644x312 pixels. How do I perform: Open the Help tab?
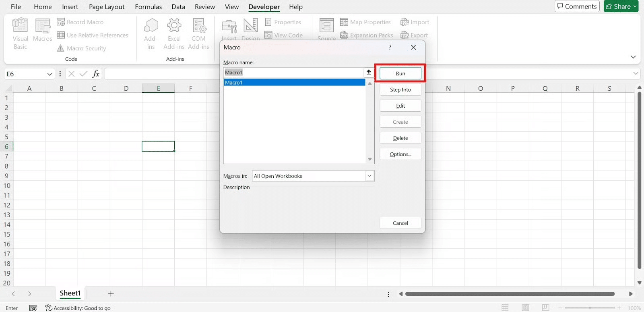(296, 7)
